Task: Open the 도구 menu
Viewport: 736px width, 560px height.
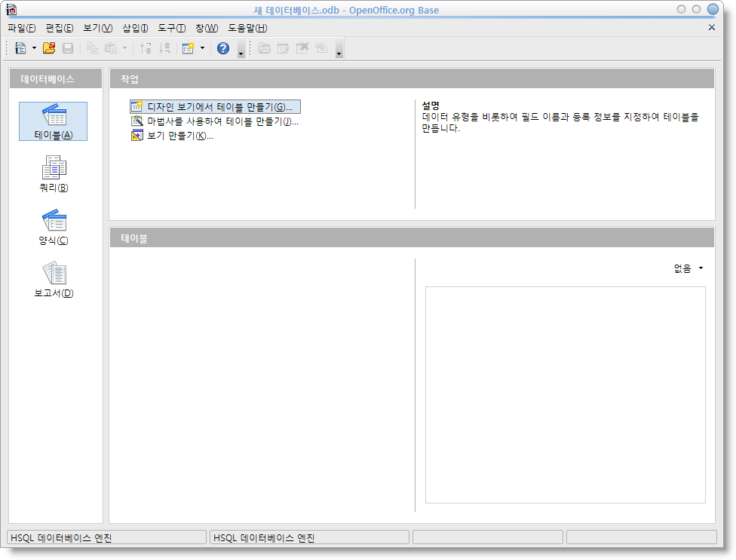Action: (x=172, y=28)
